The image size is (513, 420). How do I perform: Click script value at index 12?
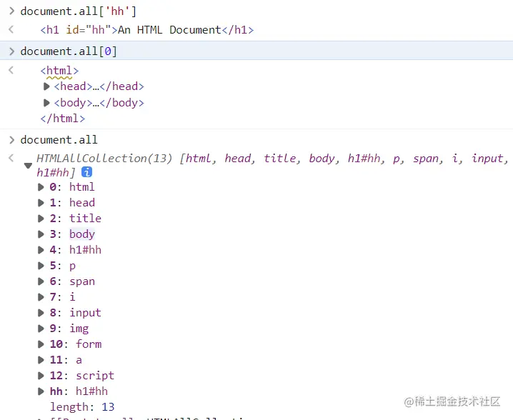pos(95,376)
